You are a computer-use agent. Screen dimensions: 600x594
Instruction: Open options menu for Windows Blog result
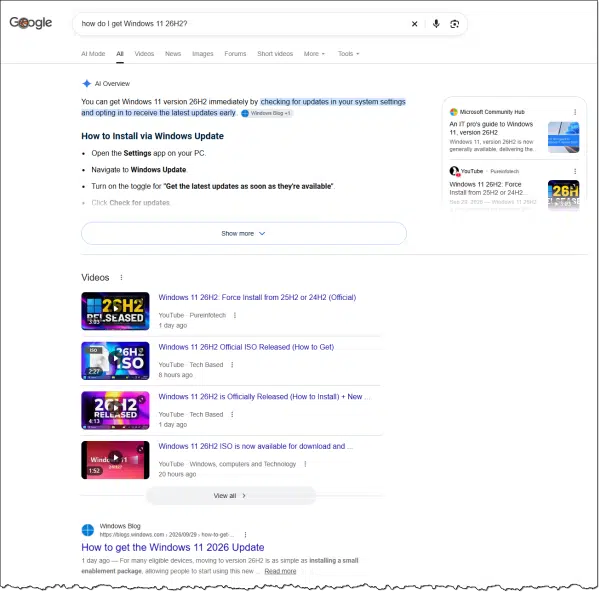[x=245, y=535]
